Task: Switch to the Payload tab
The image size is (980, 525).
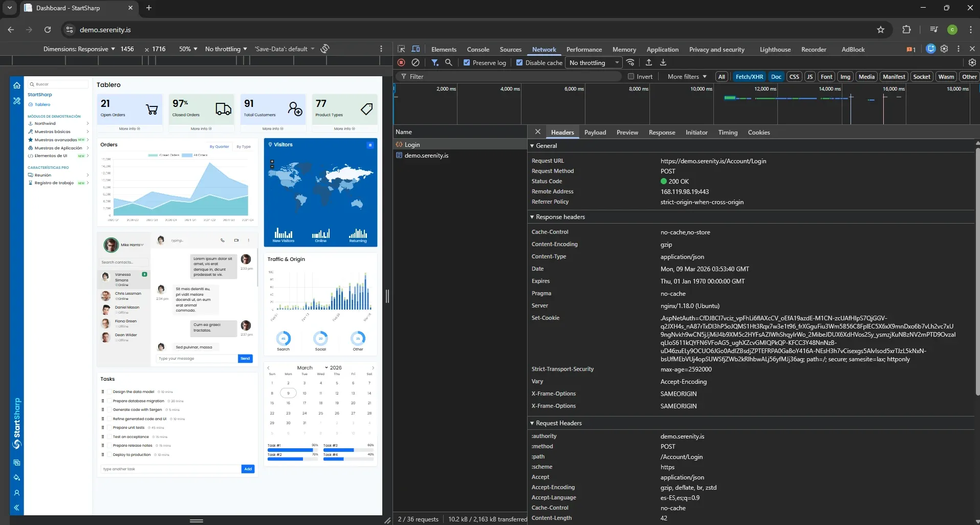Action: 595,132
